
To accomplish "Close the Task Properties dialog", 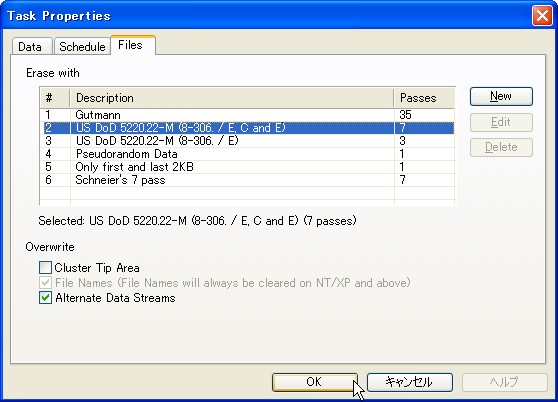I will click(542, 16).
